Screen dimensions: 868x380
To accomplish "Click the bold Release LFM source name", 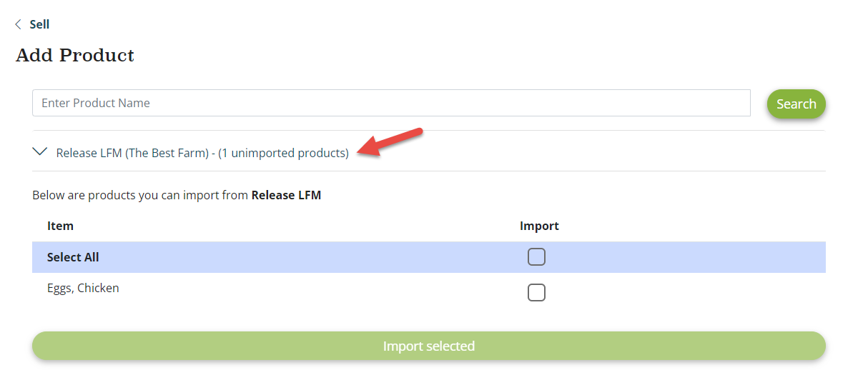I will 286,195.
